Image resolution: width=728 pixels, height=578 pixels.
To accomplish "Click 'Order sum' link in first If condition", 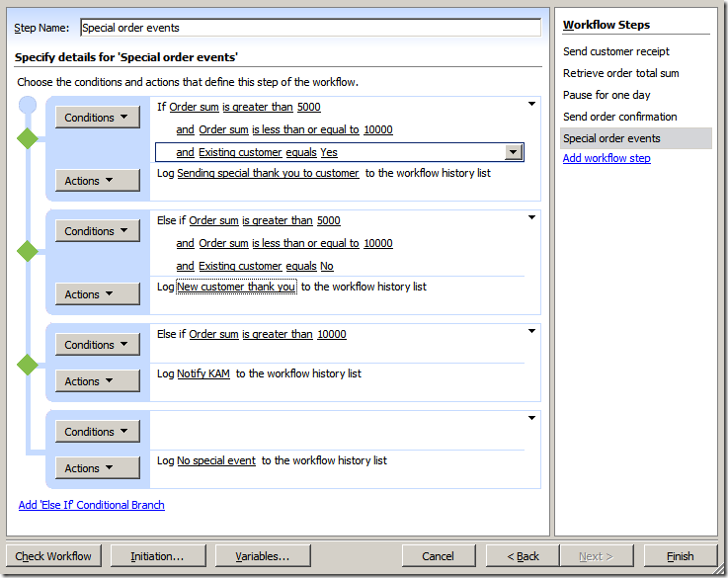I will pyautogui.click(x=194, y=107).
